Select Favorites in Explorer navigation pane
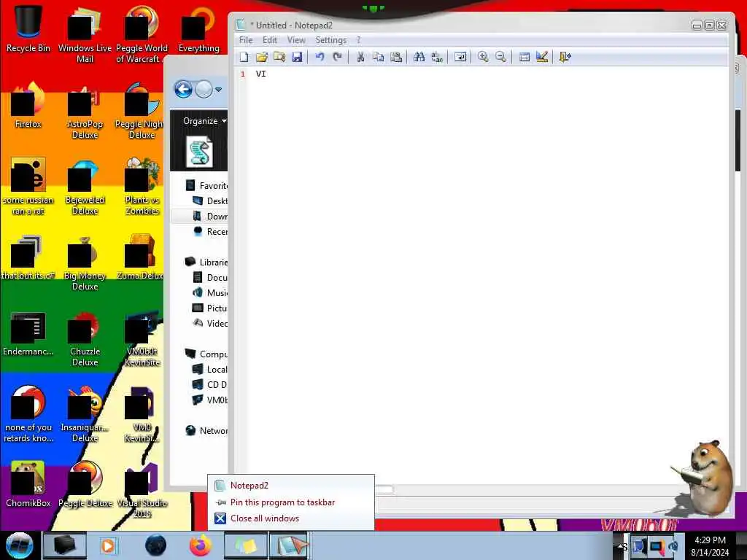 [206, 186]
